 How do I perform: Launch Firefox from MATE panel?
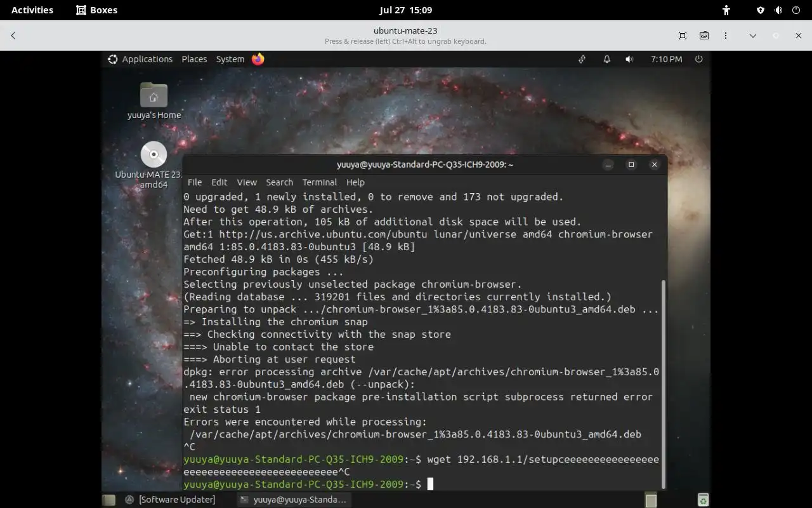point(258,59)
